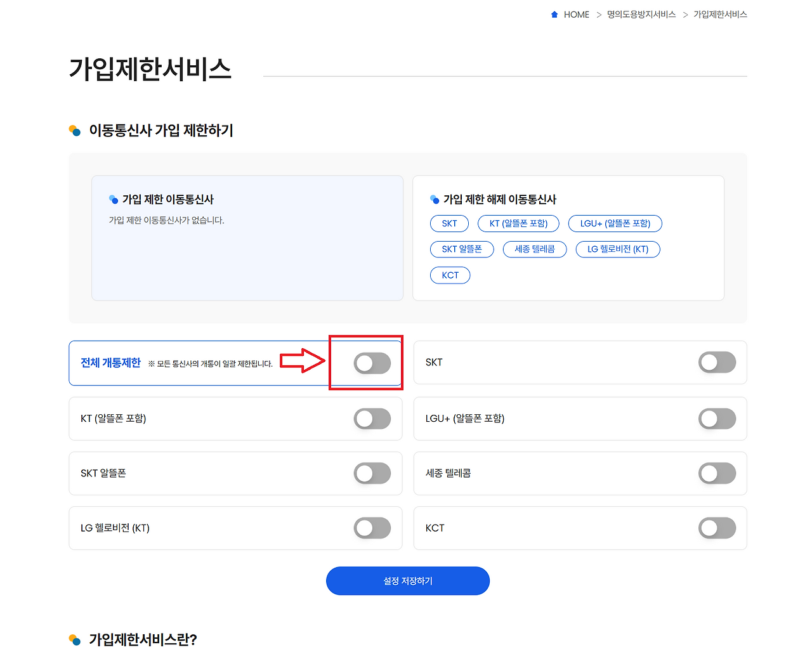Enable the LG 헬로비전 (KT) toggle
812x659 pixels.
(372, 528)
